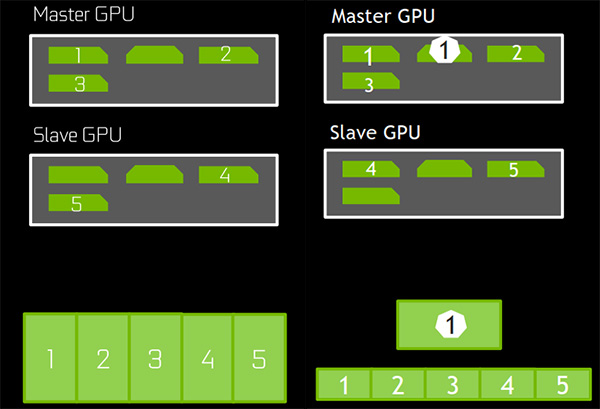The height and width of the screenshot is (409, 600).
Task: Click white heptagon 1 in right Master GPU
Action: pos(444,50)
